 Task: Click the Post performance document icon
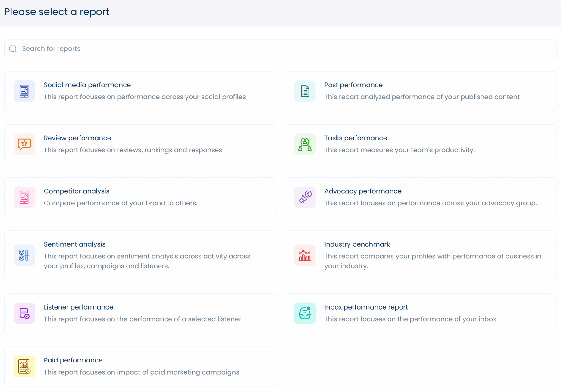[305, 91]
